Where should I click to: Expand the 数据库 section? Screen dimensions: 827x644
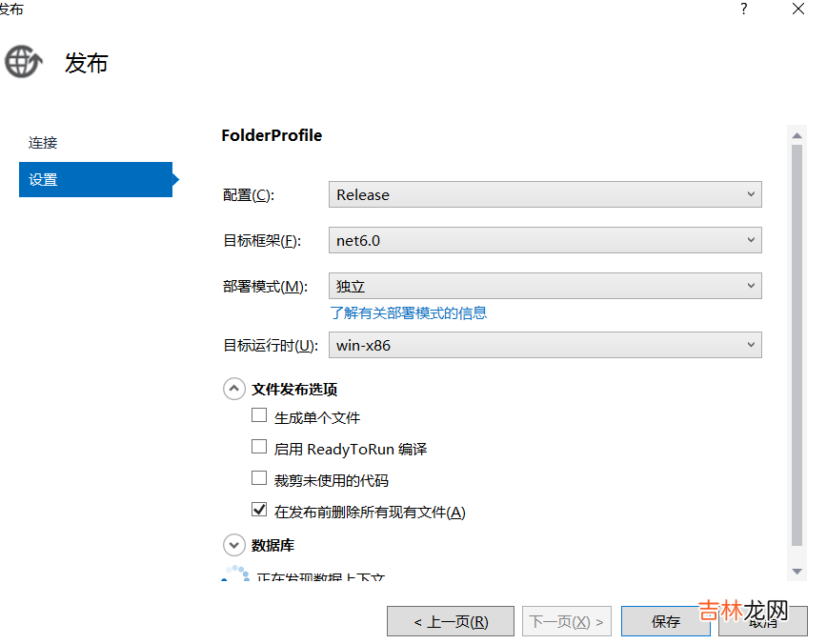233,545
